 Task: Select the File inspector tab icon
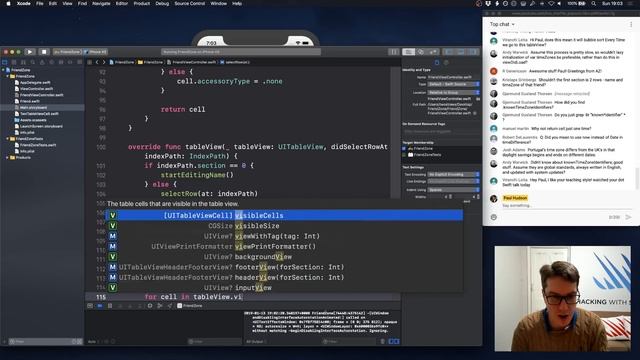pos(437,62)
